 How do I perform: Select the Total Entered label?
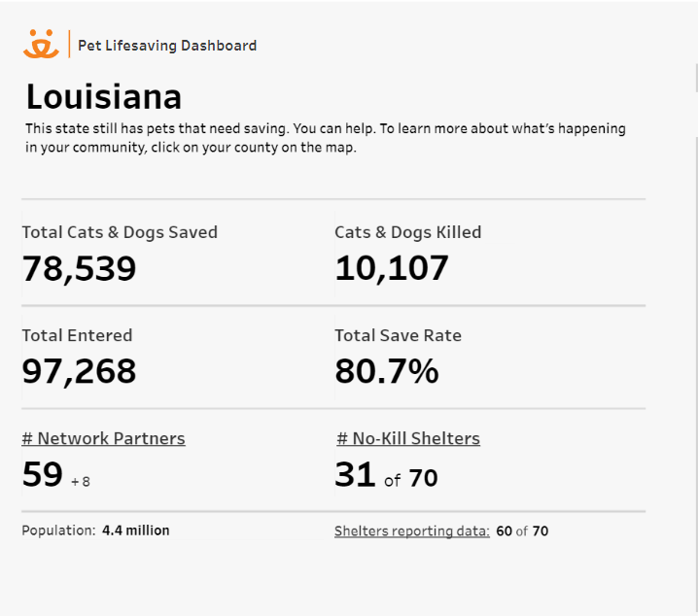[77, 335]
